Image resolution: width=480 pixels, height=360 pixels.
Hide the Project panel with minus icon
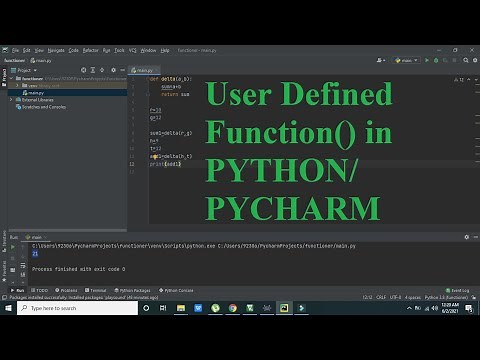pyautogui.click(x=123, y=70)
